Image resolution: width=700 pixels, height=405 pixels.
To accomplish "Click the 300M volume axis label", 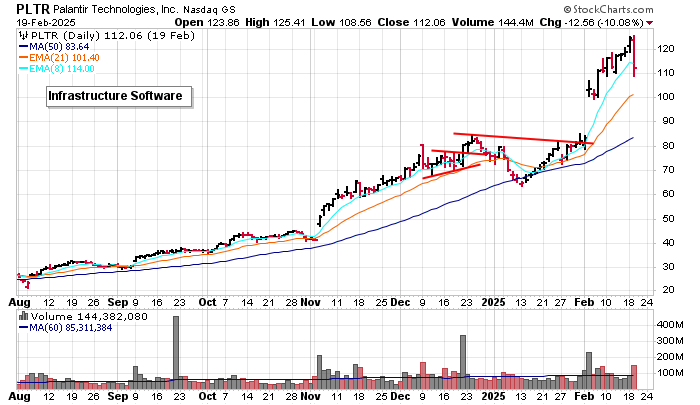I will (x=670, y=341).
